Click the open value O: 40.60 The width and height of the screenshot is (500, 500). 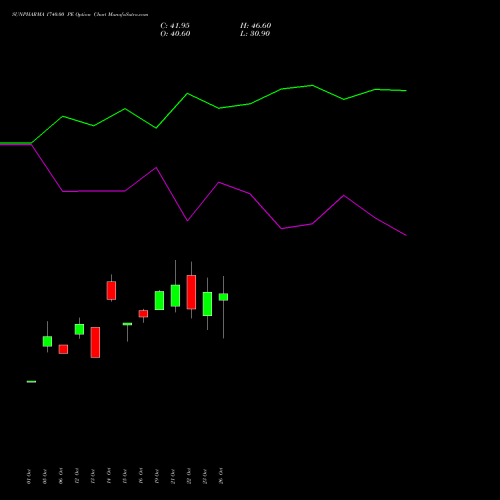[175, 34]
